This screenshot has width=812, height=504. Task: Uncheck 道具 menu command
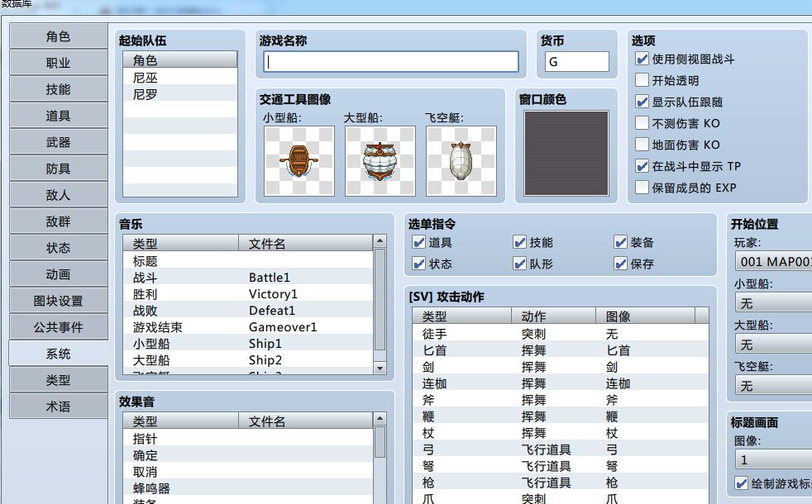pyautogui.click(x=419, y=242)
